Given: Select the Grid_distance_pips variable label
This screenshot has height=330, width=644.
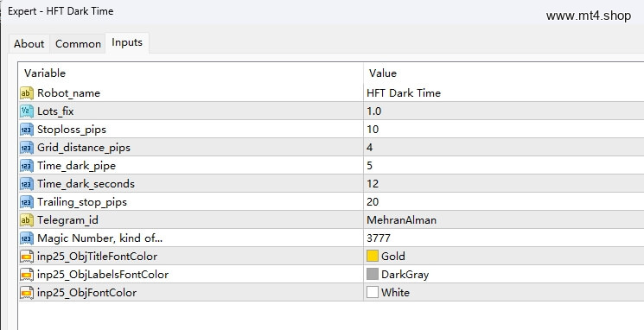Looking at the screenshot, I should (x=84, y=148).
